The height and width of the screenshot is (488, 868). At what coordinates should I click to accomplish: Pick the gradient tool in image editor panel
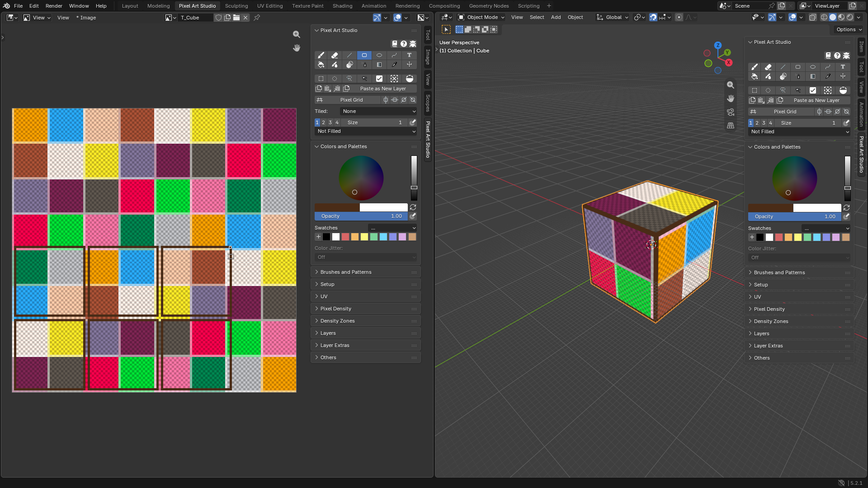tap(379, 65)
